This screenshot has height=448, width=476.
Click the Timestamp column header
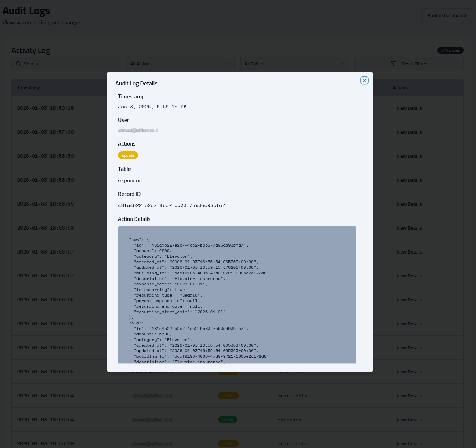pos(29,88)
